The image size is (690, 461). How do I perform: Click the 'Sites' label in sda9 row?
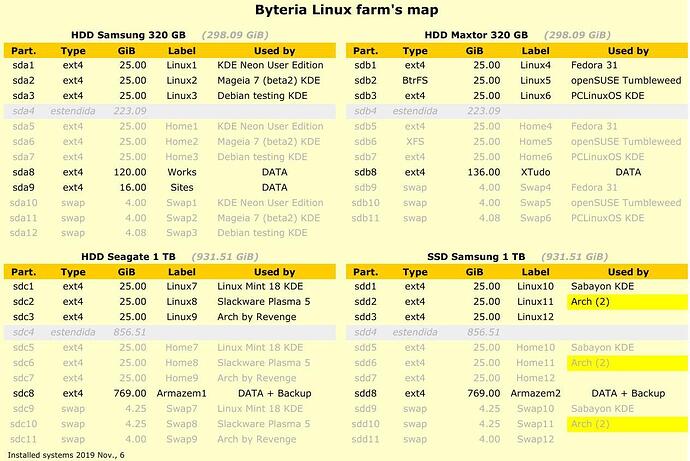pyautogui.click(x=182, y=187)
